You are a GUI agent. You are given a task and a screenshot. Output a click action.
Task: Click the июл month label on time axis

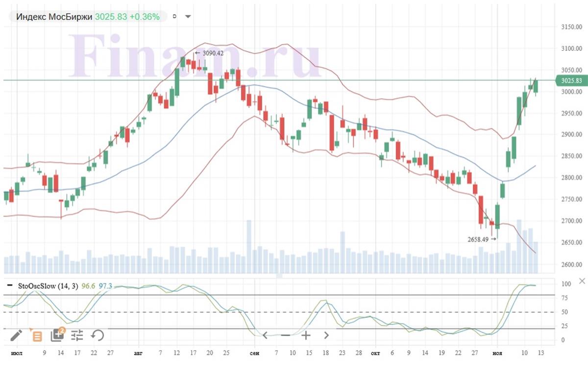click(16, 353)
